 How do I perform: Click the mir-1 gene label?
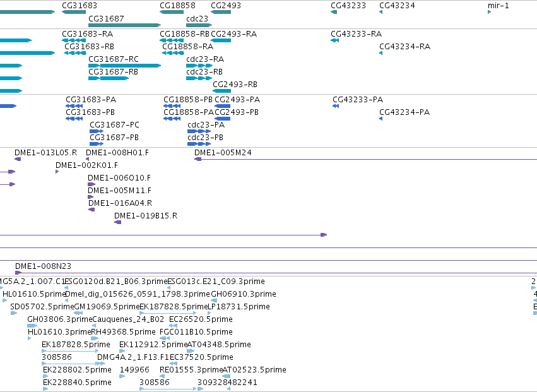499,6
